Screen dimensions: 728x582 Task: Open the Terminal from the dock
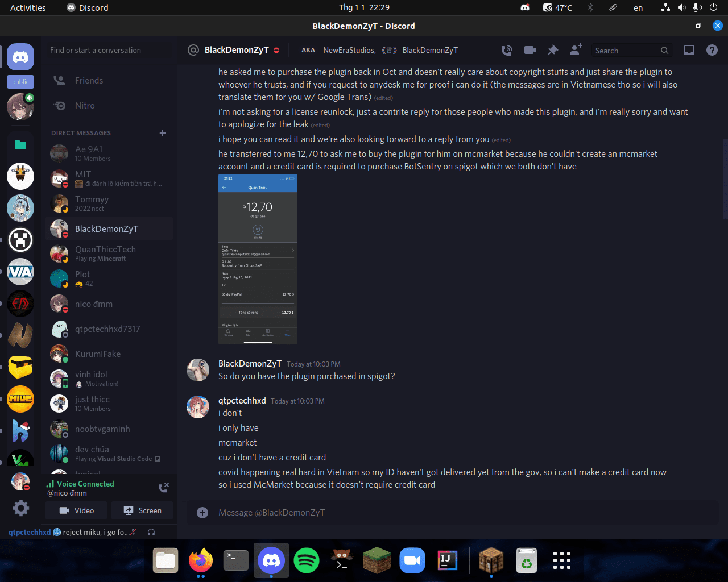click(x=236, y=561)
